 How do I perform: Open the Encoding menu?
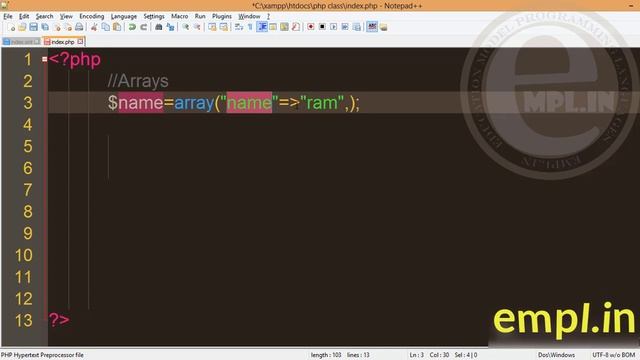click(x=91, y=16)
